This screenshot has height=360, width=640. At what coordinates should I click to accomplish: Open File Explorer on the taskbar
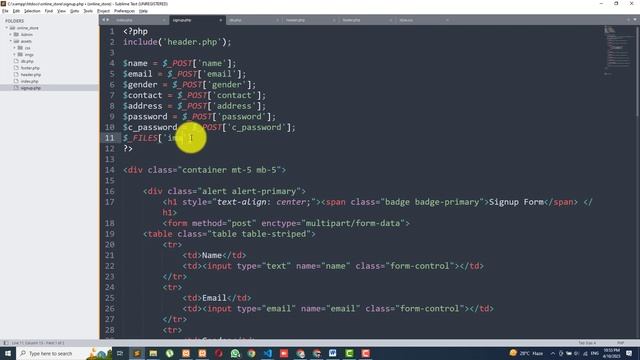coord(153,353)
